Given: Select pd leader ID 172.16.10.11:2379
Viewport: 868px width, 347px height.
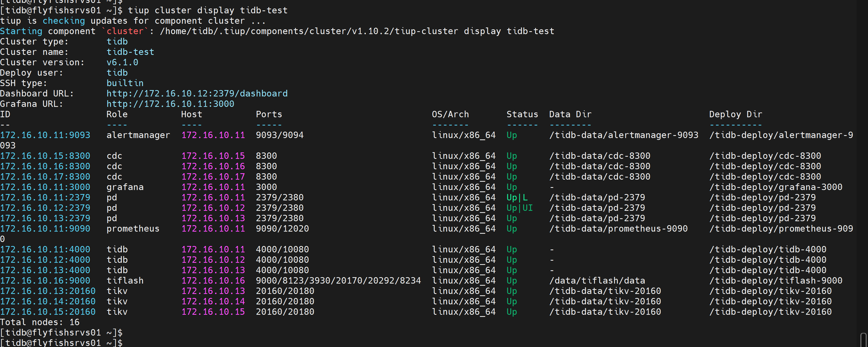Looking at the screenshot, I should pos(45,197).
